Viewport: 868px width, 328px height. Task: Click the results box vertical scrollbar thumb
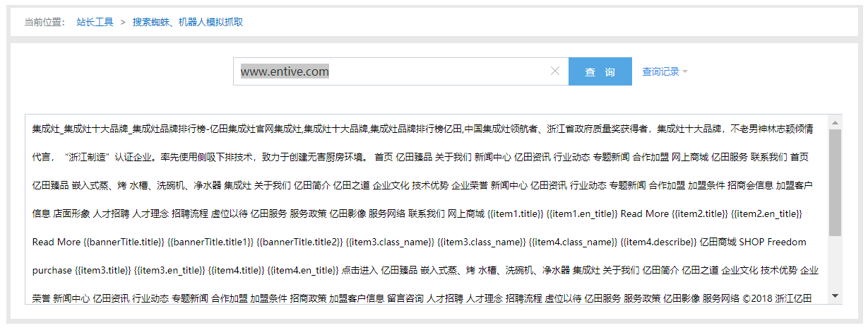[836, 182]
